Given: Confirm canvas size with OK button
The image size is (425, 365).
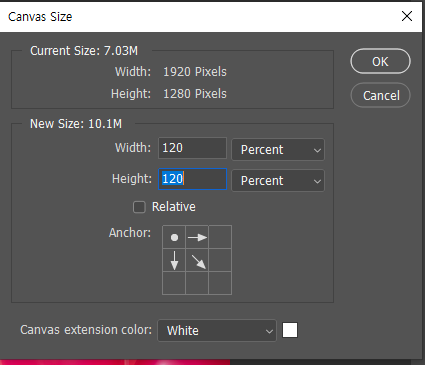Looking at the screenshot, I should click(380, 61).
